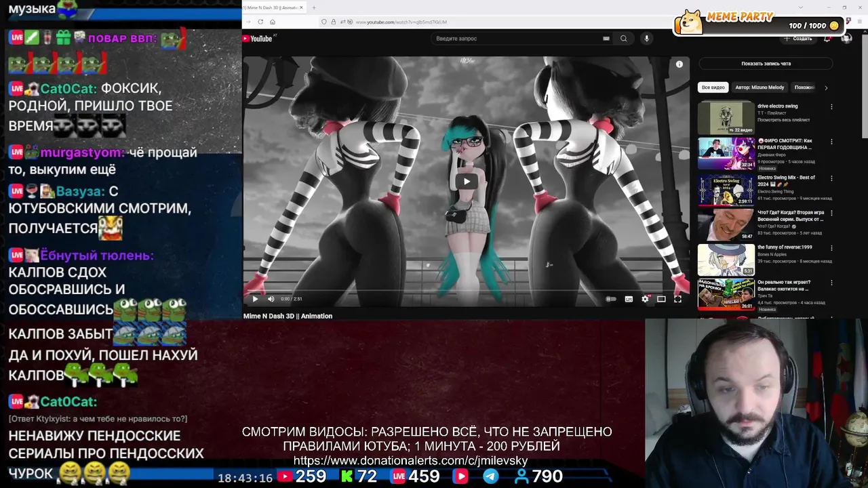Switch to theater mode view
This screenshot has width=868, height=488.
661,299
